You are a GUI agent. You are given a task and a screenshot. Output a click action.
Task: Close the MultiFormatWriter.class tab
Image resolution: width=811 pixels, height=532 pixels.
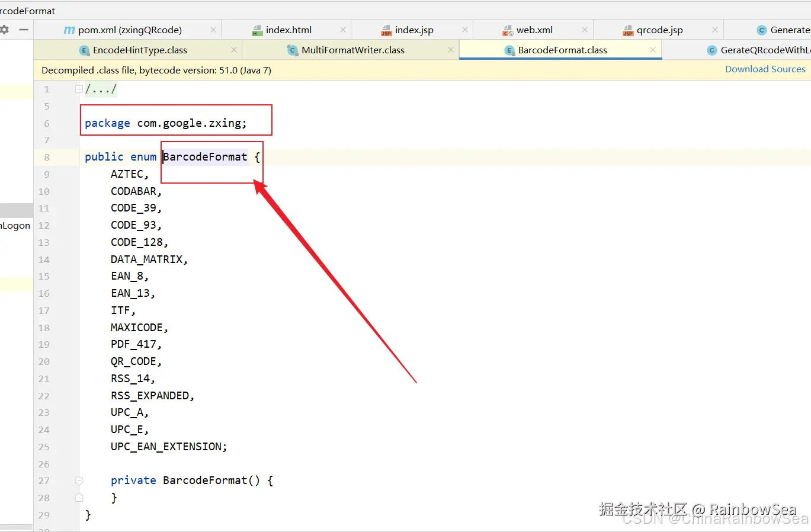[451, 50]
